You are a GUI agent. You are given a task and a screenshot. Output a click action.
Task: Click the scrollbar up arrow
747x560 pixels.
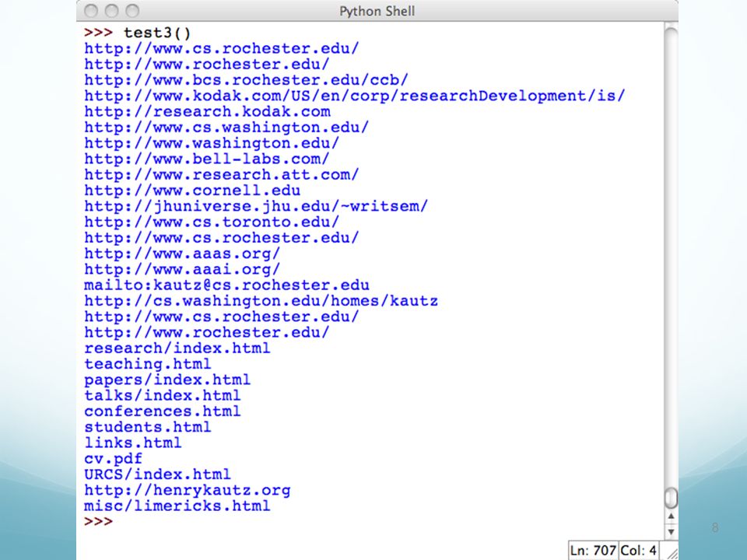click(671, 516)
